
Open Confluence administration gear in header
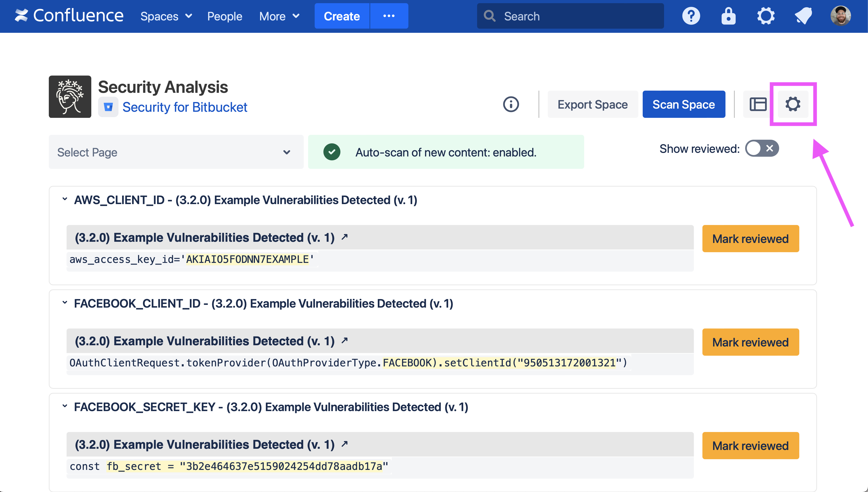[765, 16]
